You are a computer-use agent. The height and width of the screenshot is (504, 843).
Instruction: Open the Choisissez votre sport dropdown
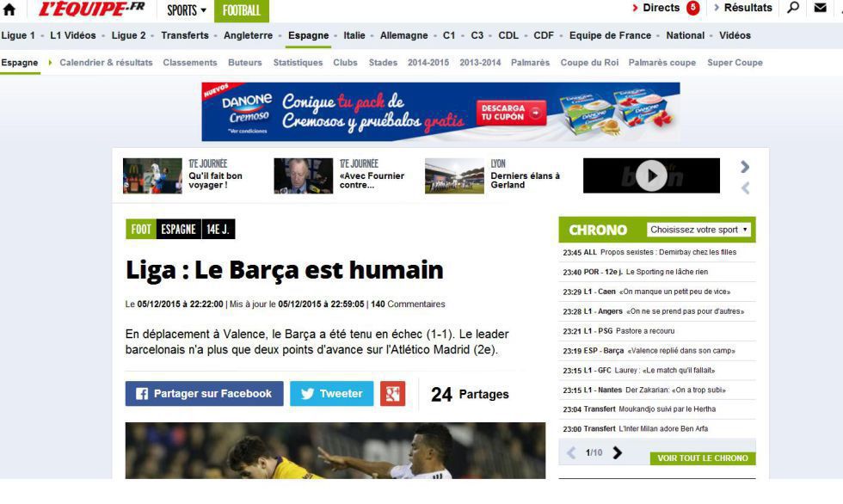(x=698, y=230)
